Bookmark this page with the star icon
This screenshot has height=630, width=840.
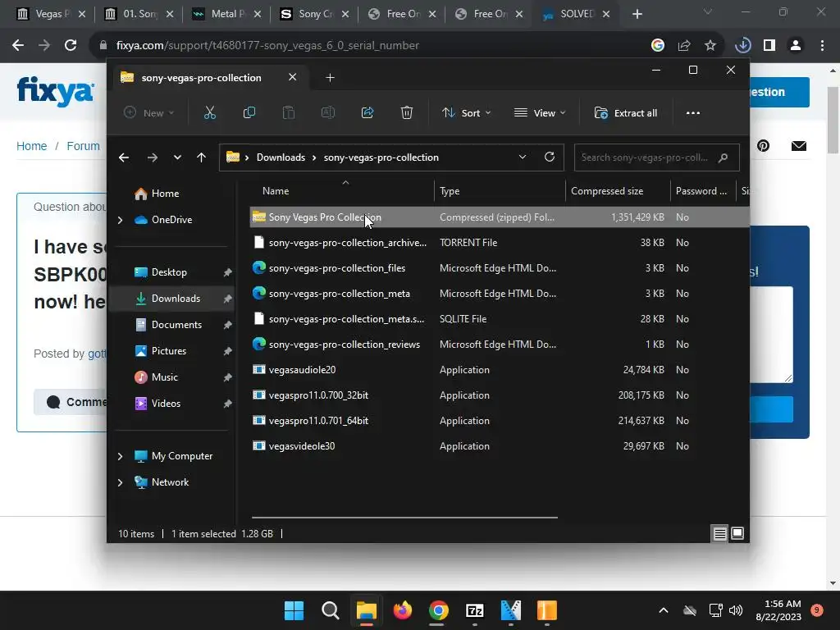tap(710, 46)
